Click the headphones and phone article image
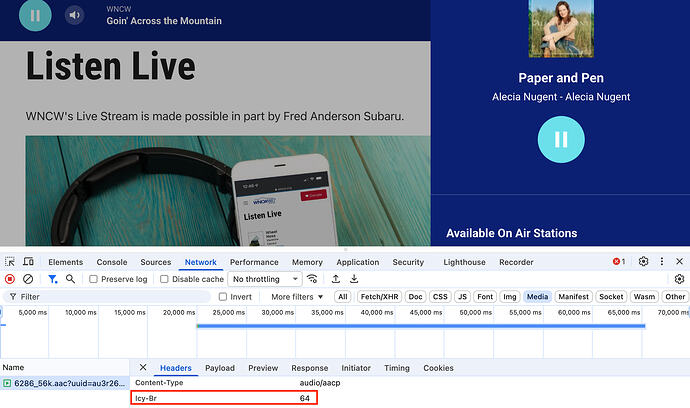 coord(228,191)
